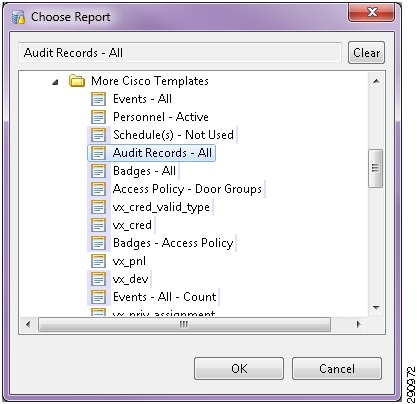
Task: Click the icon beside Schedule(s) - Not Used
Action: [x=98, y=135]
